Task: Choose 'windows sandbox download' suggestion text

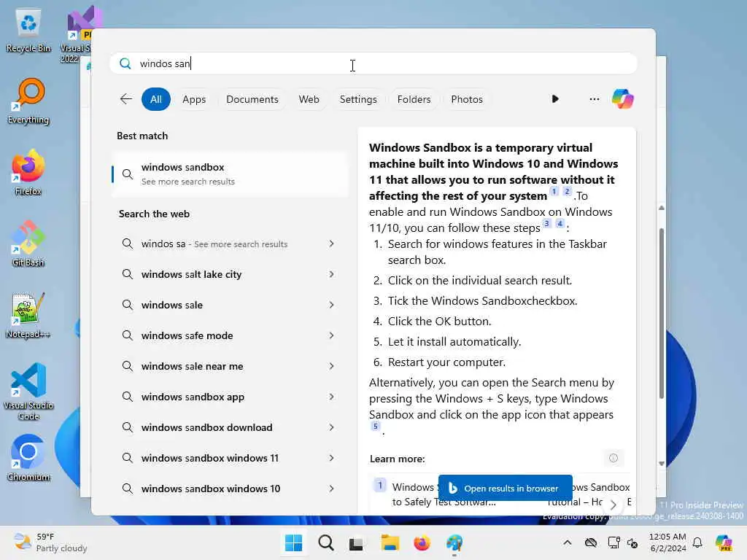Action: 206,427
